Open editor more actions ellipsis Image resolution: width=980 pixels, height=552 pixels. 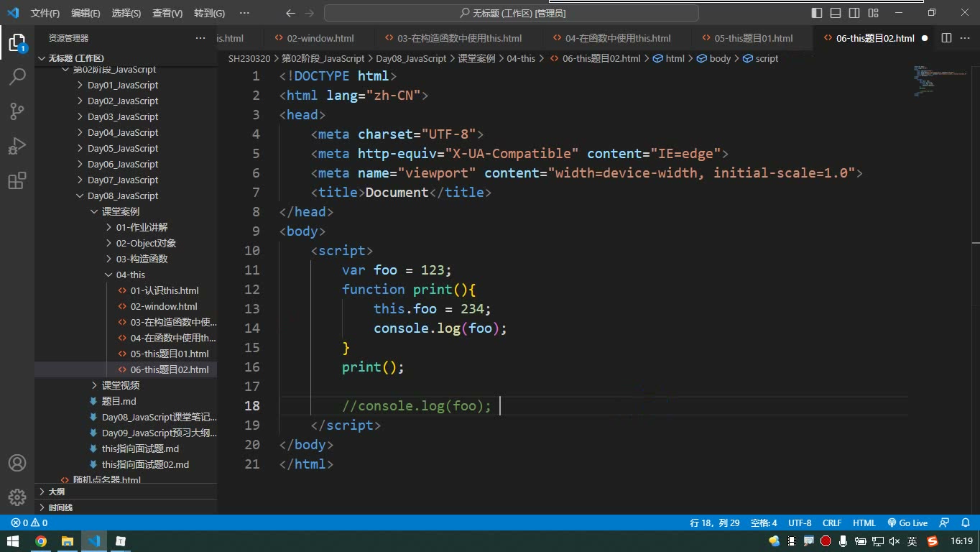tap(965, 38)
